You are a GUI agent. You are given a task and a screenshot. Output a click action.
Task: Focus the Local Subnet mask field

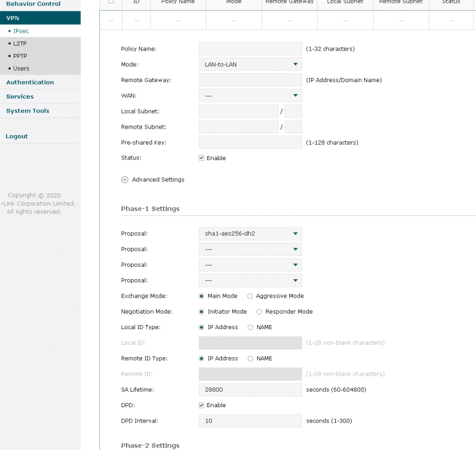(293, 111)
